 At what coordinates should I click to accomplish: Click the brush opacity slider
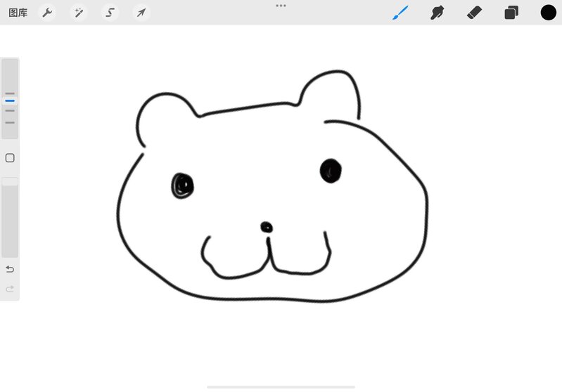(10, 217)
